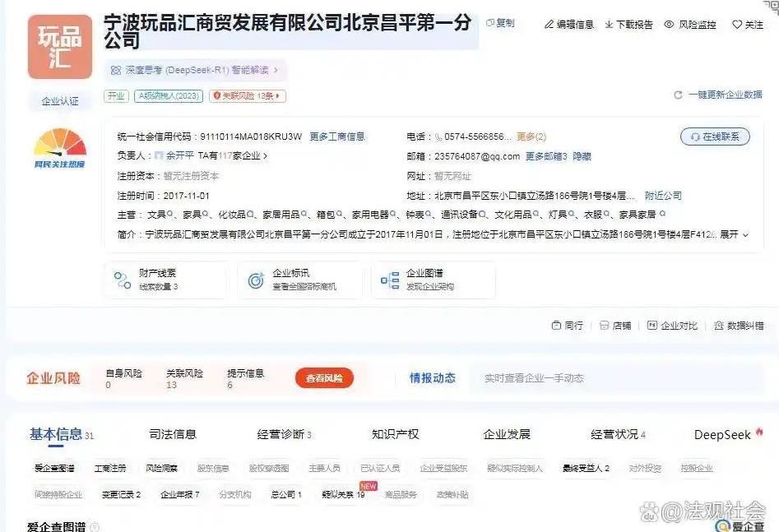779x532 pixels.
Task: Open the property clues (财产线索) card
Action: pos(165,280)
